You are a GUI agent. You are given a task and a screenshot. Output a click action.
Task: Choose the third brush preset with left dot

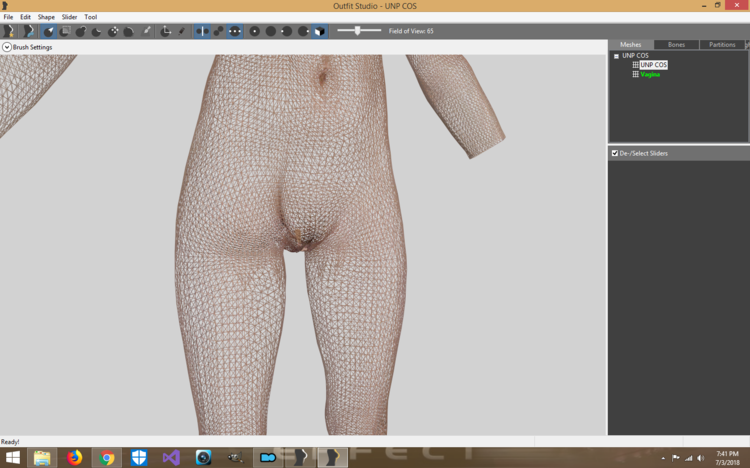pyautogui.click(x=287, y=31)
